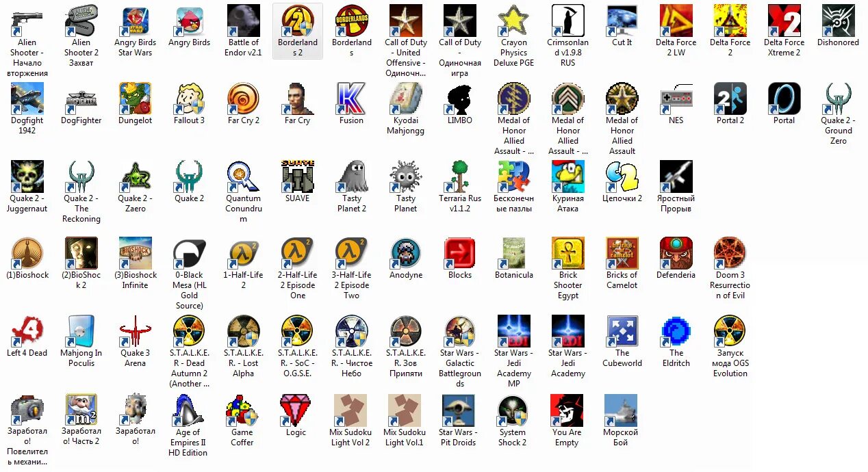
Task: Click the Quake 2 - Ground Zero icon
Action: [x=838, y=99]
